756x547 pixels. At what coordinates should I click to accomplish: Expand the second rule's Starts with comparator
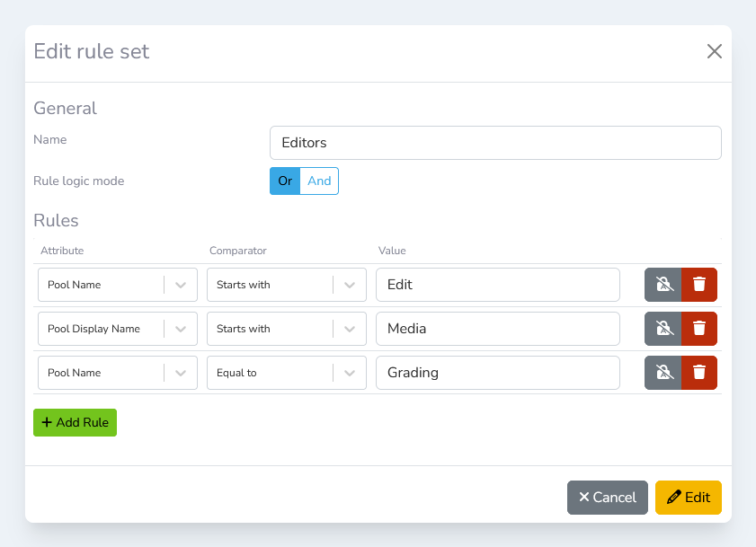coord(286,329)
